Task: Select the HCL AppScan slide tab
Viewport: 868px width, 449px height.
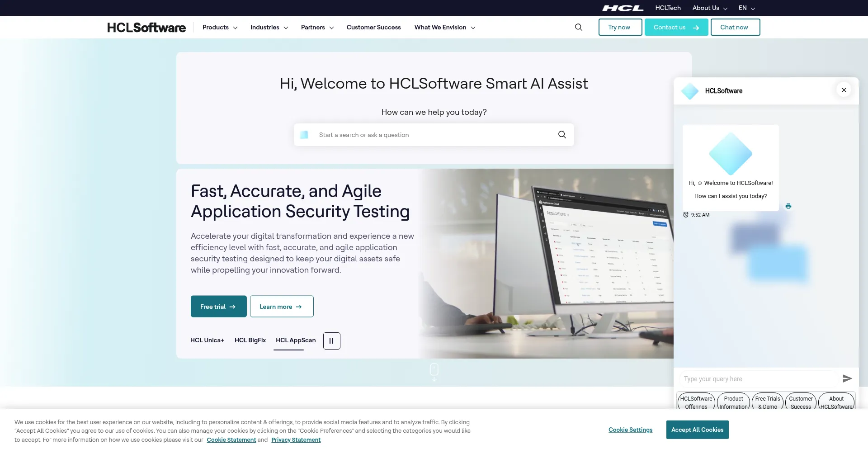Action: pos(296,340)
